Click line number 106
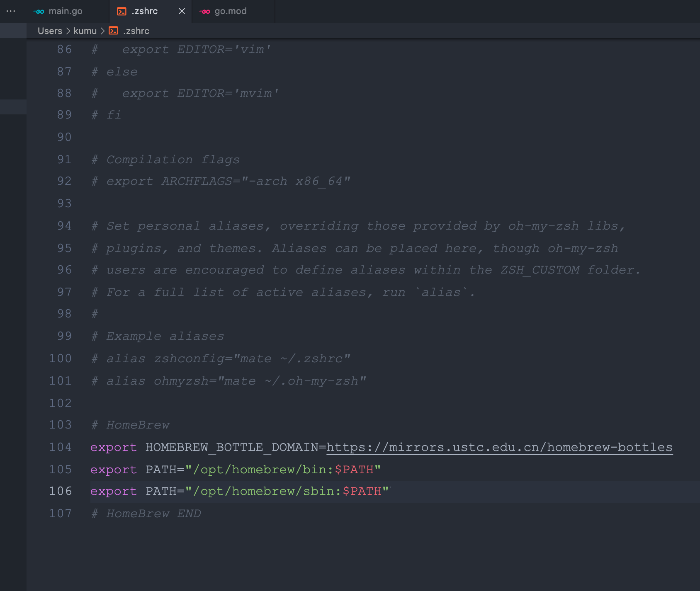Image resolution: width=700 pixels, height=591 pixels. [60, 491]
